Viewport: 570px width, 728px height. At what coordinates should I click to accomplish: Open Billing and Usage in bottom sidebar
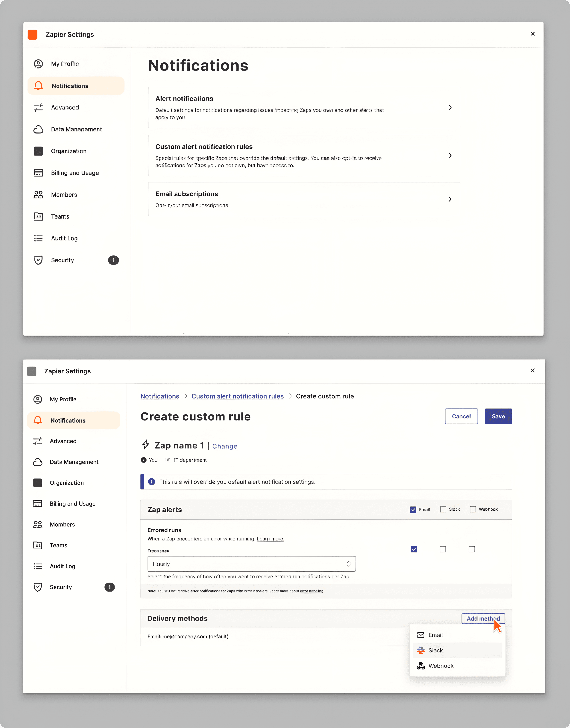point(72,504)
